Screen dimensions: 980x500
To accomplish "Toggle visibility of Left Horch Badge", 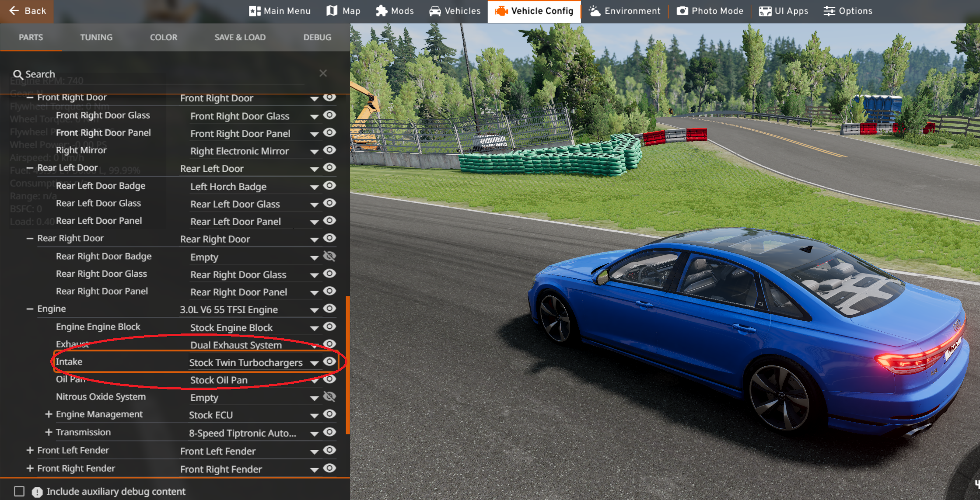I will click(x=329, y=185).
